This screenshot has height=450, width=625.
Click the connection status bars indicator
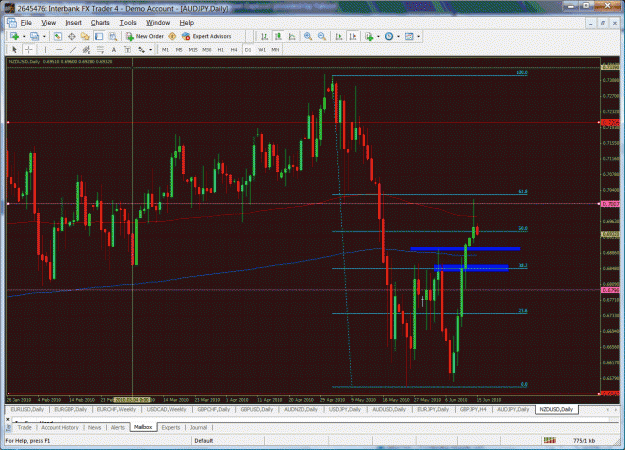point(550,440)
